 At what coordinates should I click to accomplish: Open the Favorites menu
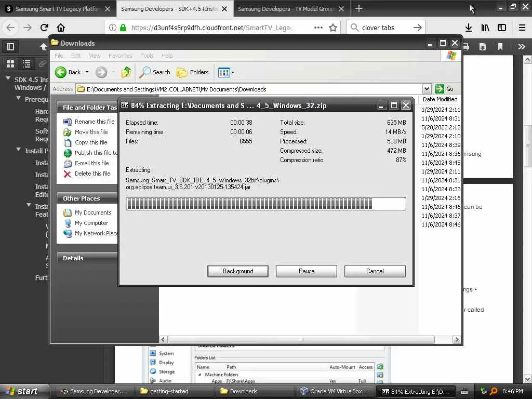coord(120,55)
